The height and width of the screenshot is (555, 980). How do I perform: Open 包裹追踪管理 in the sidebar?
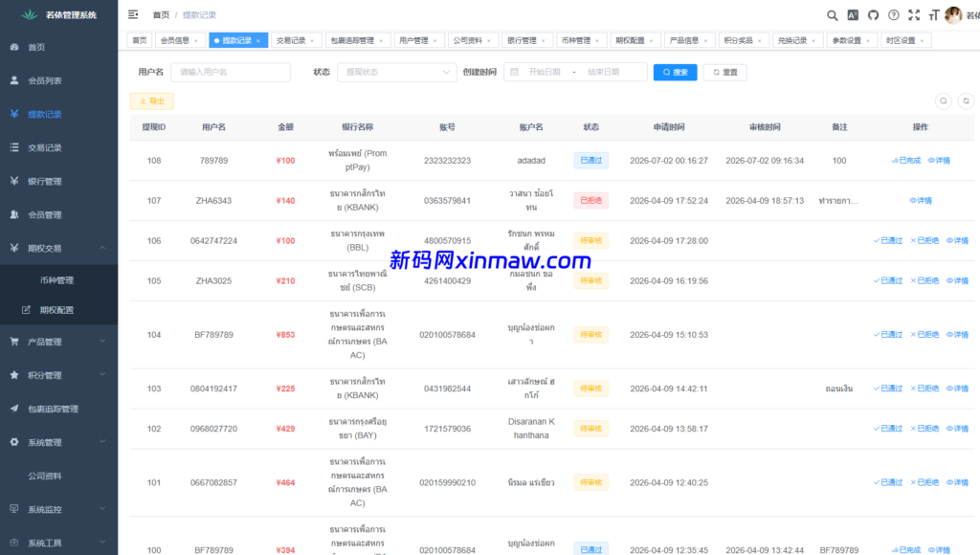[58, 409]
